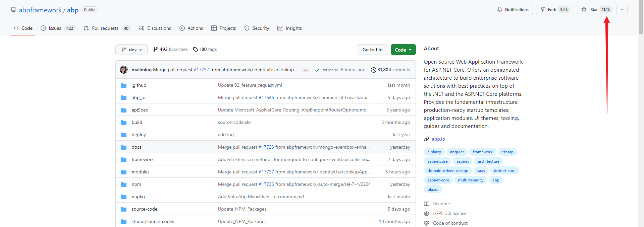Click the Go to file button

372,50
